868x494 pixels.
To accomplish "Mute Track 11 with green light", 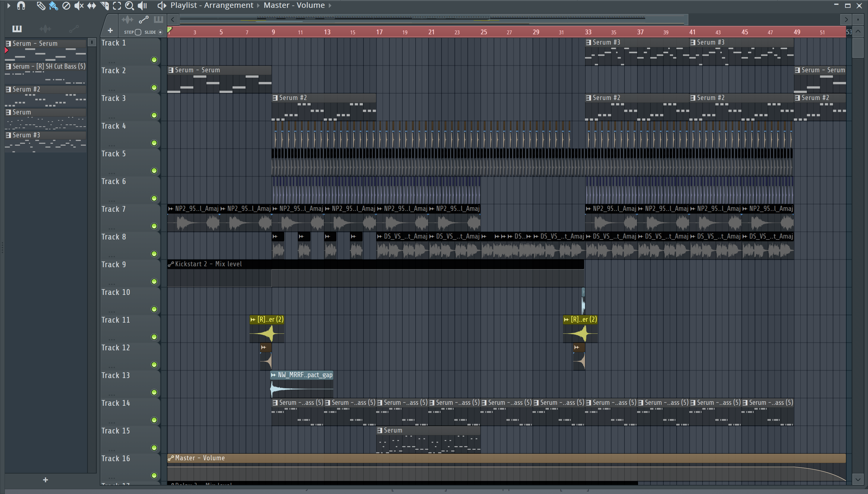I will [x=154, y=337].
